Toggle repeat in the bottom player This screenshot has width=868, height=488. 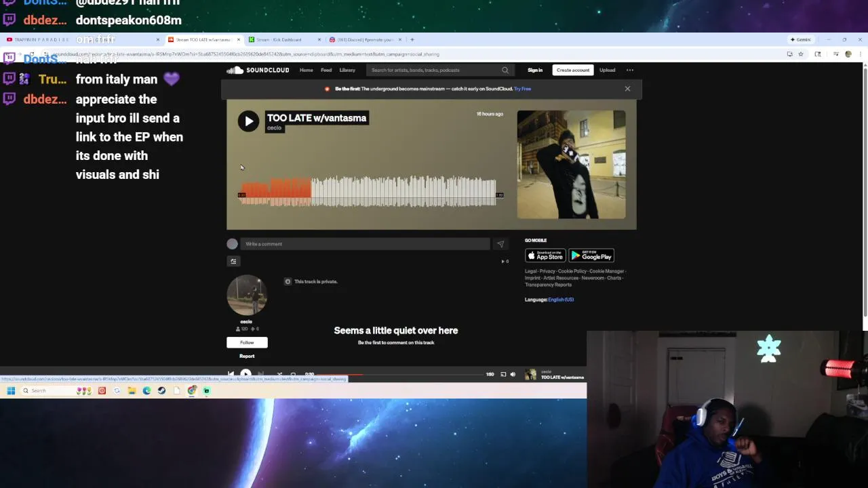point(293,374)
